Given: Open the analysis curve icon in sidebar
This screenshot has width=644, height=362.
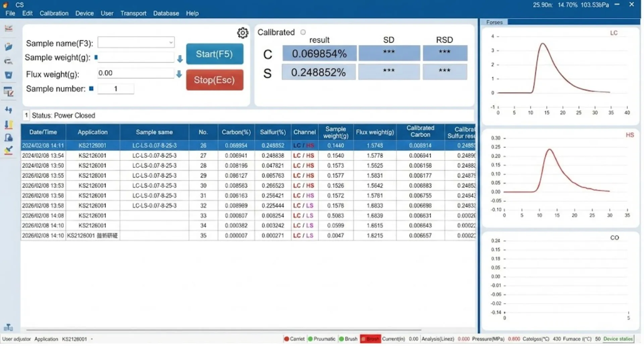Looking at the screenshot, I should (9, 28).
